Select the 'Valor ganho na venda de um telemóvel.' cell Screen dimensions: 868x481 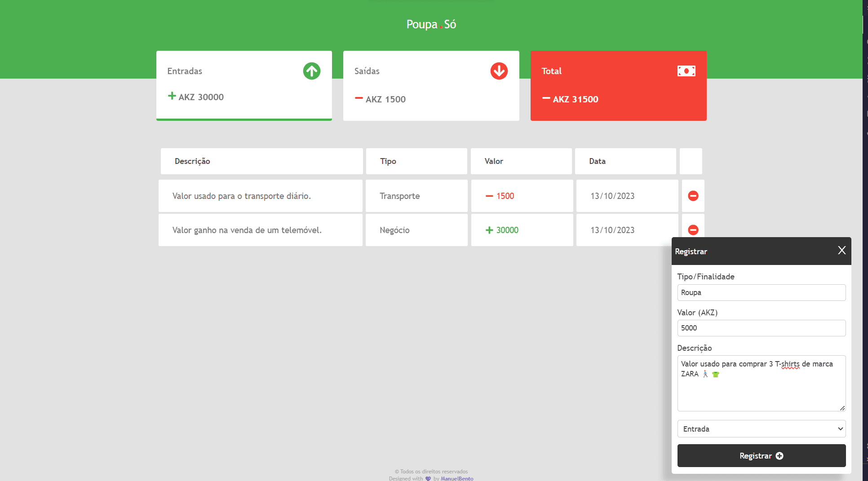(x=260, y=230)
